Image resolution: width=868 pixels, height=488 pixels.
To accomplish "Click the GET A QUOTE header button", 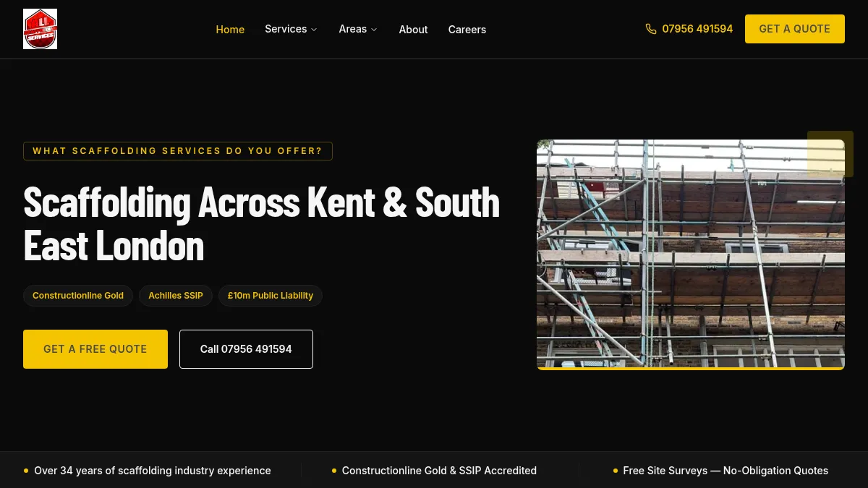I will pos(795,29).
